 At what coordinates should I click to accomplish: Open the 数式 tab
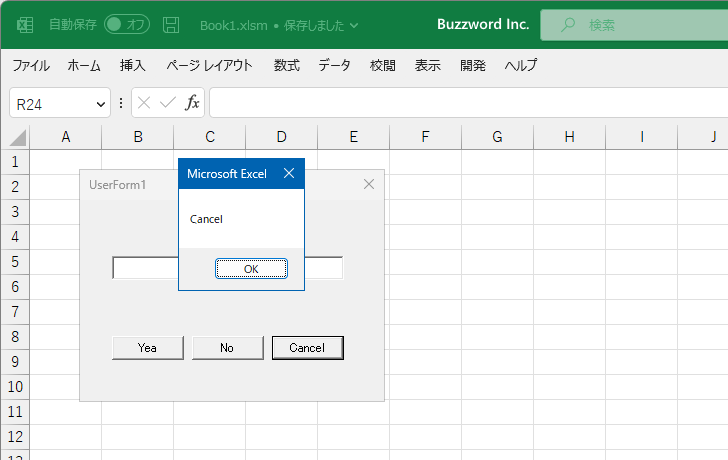(x=286, y=65)
